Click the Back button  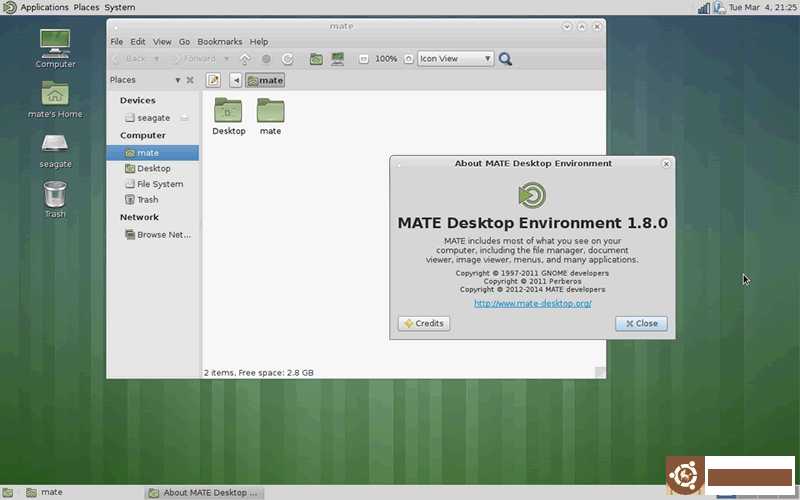129,59
